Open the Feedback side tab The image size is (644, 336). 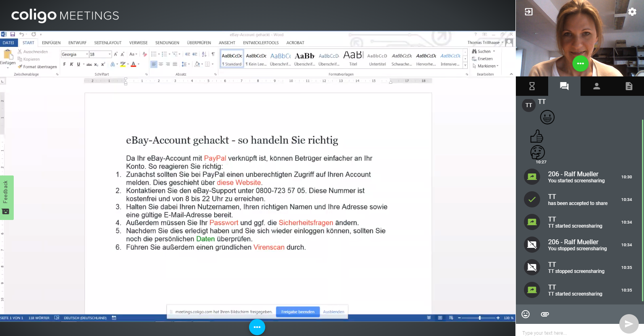pyautogui.click(x=6, y=198)
